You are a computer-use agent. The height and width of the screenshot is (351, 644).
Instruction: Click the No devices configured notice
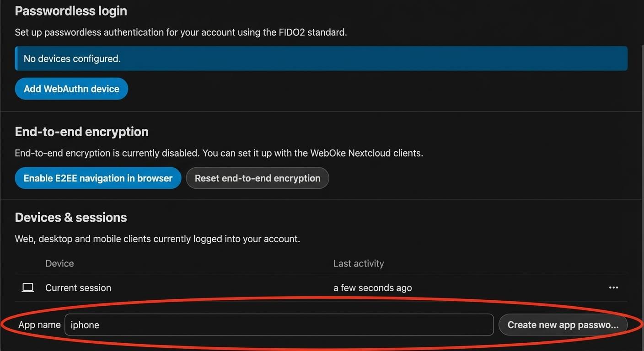pyautogui.click(x=72, y=59)
